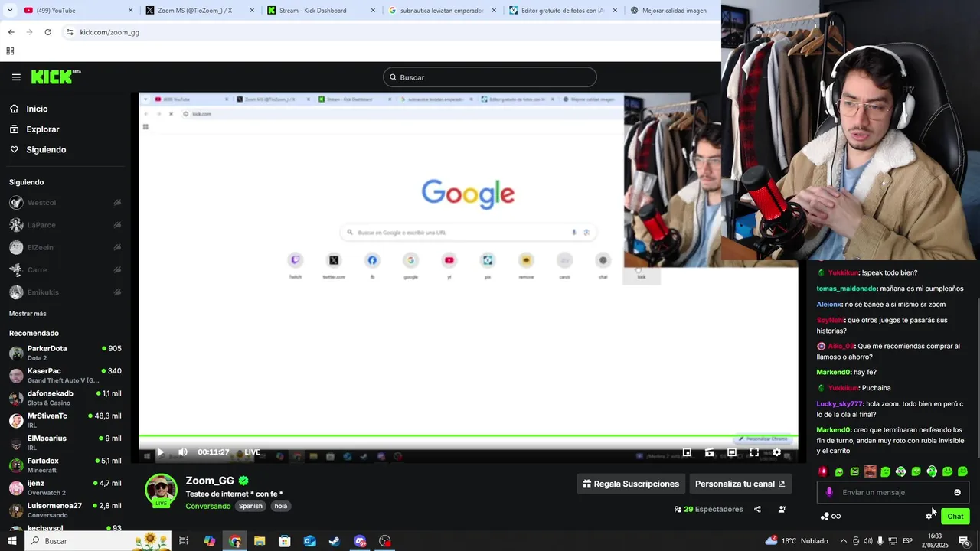Switch to the (499) YouTube tab
Image resolution: width=980 pixels, height=551 pixels.
point(77,11)
